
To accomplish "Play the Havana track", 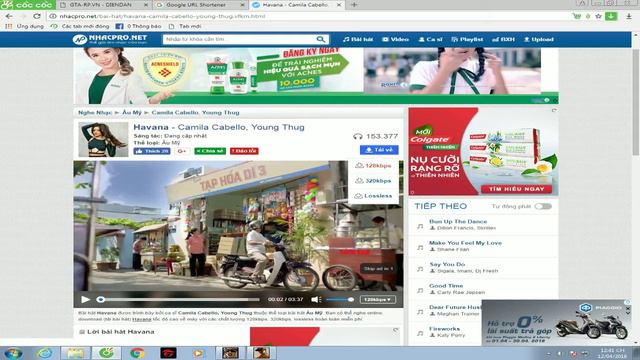I will point(85,300).
